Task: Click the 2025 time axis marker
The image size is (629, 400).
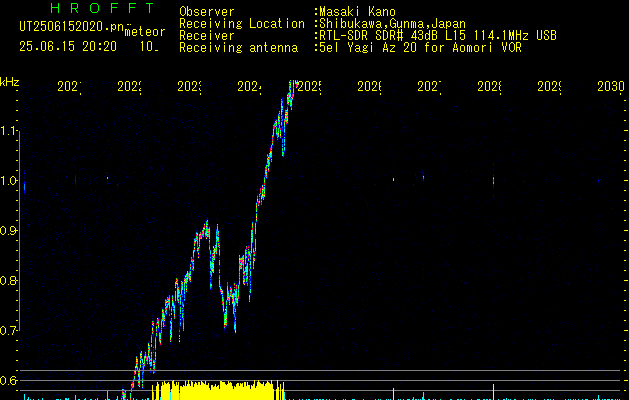Action: (x=309, y=86)
